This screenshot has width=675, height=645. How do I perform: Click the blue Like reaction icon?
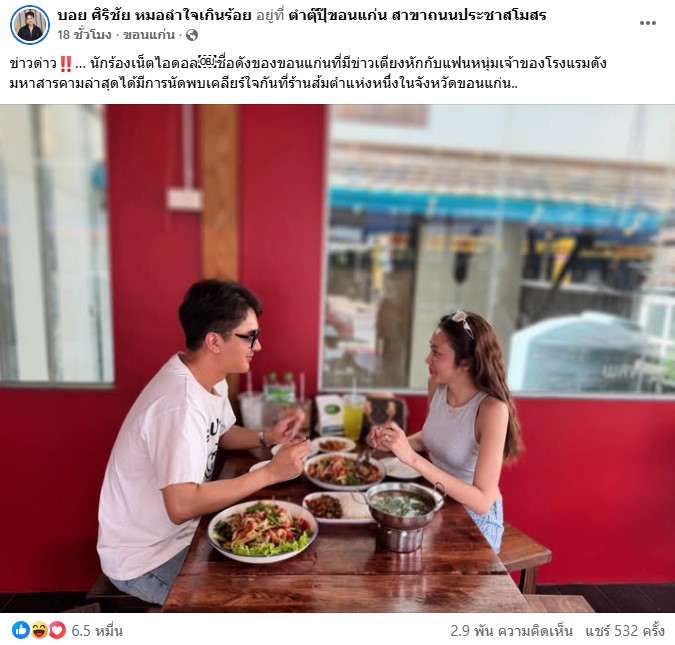pos(21,631)
